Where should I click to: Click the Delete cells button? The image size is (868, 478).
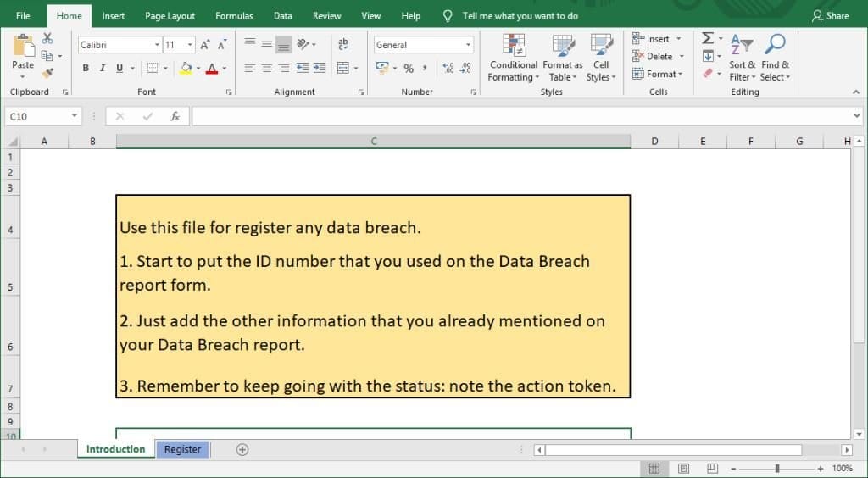pyautogui.click(x=658, y=57)
